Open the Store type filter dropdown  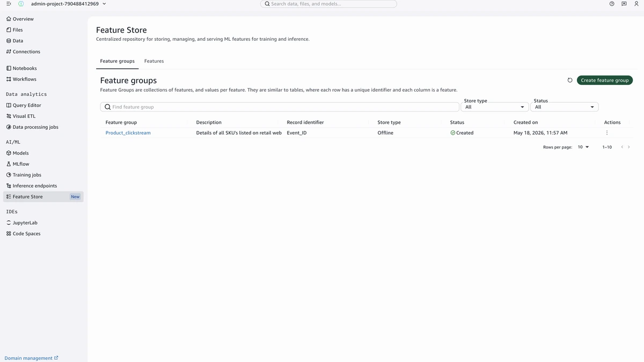click(x=495, y=107)
